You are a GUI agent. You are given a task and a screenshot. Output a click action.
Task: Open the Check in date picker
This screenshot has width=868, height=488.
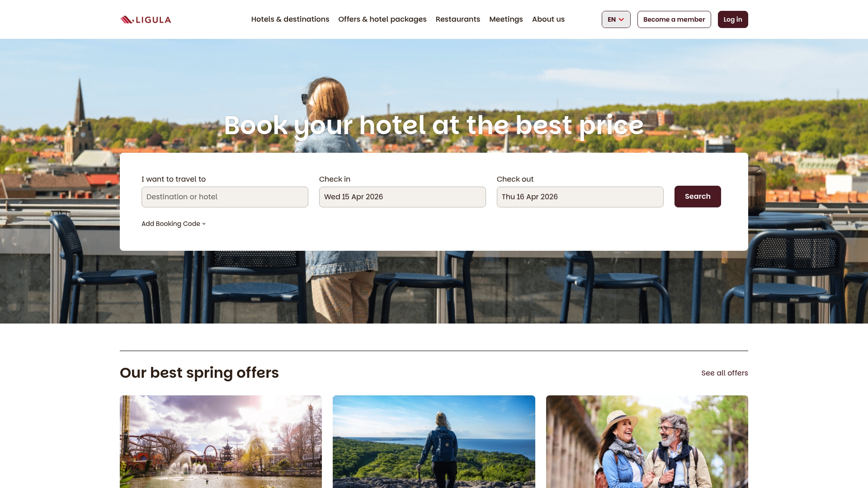click(x=402, y=197)
